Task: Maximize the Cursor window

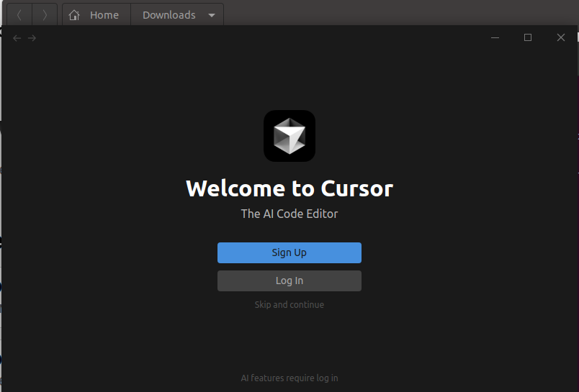Action: coord(528,37)
